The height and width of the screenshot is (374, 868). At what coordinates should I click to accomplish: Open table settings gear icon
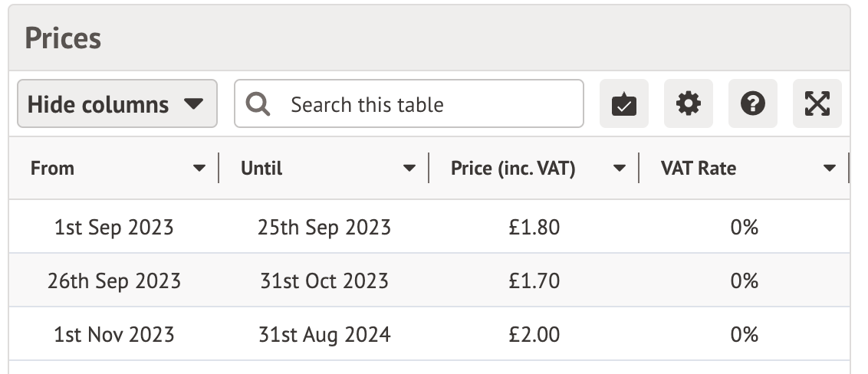pos(689,104)
